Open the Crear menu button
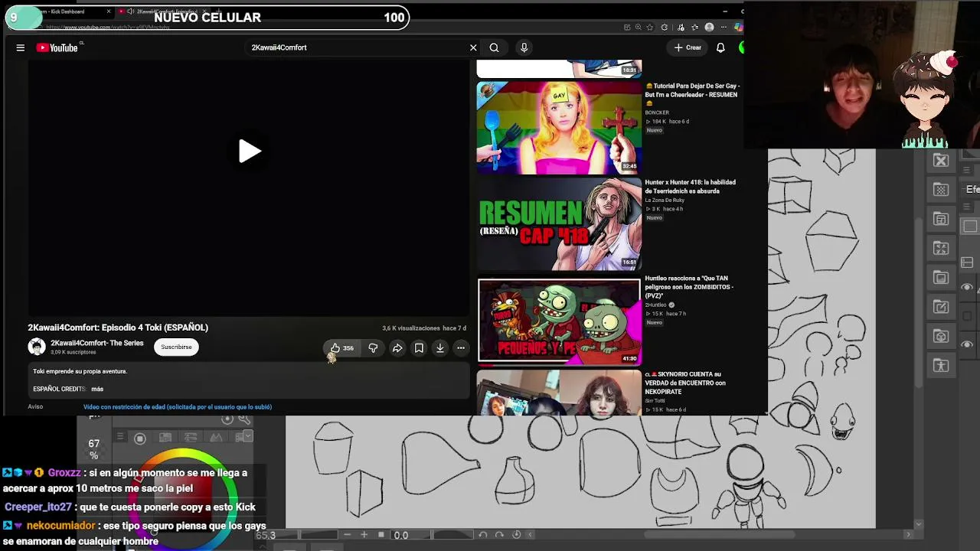Image resolution: width=980 pixels, height=551 pixels. [688, 47]
